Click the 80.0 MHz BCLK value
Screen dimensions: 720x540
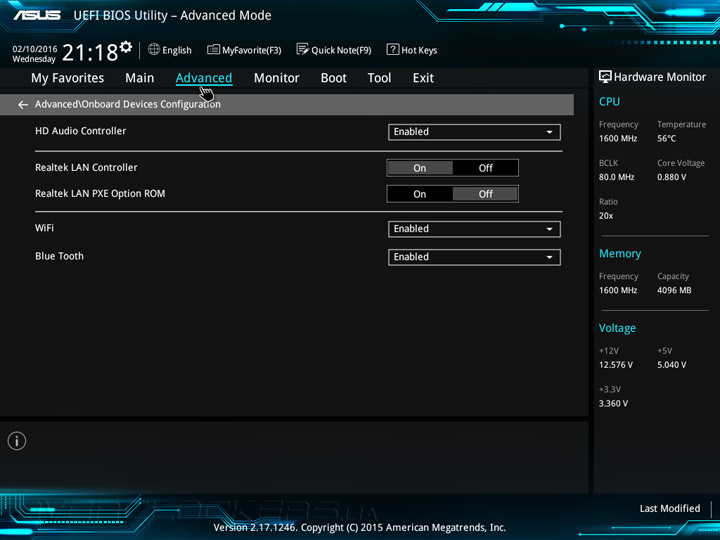click(x=616, y=177)
